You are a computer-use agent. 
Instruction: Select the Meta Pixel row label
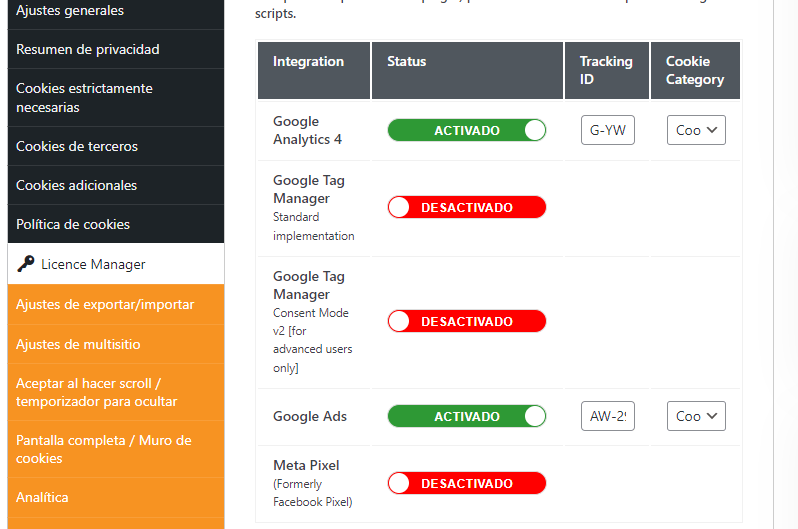pyautogui.click(x=306, y=465)
